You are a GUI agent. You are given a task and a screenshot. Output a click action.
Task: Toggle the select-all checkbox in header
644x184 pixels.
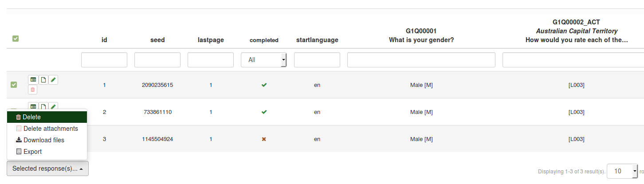pos(16,39)
